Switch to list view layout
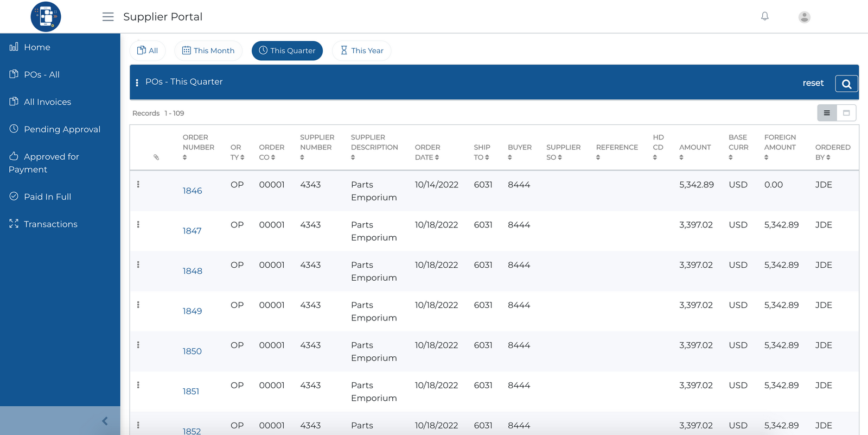Screen dimensions: 868x435 point(827,113)
